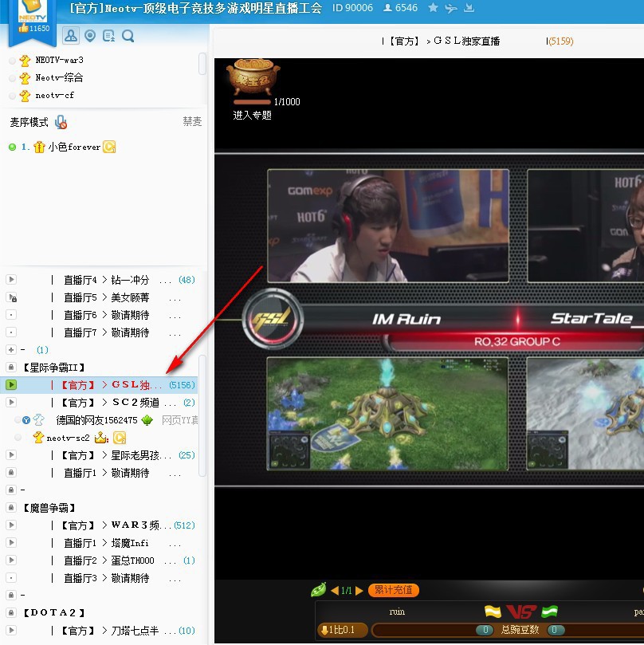644x645 pixels.
Task: Click the muted microphone icon beside 麦序模式
Action: [x=61, y=122]
